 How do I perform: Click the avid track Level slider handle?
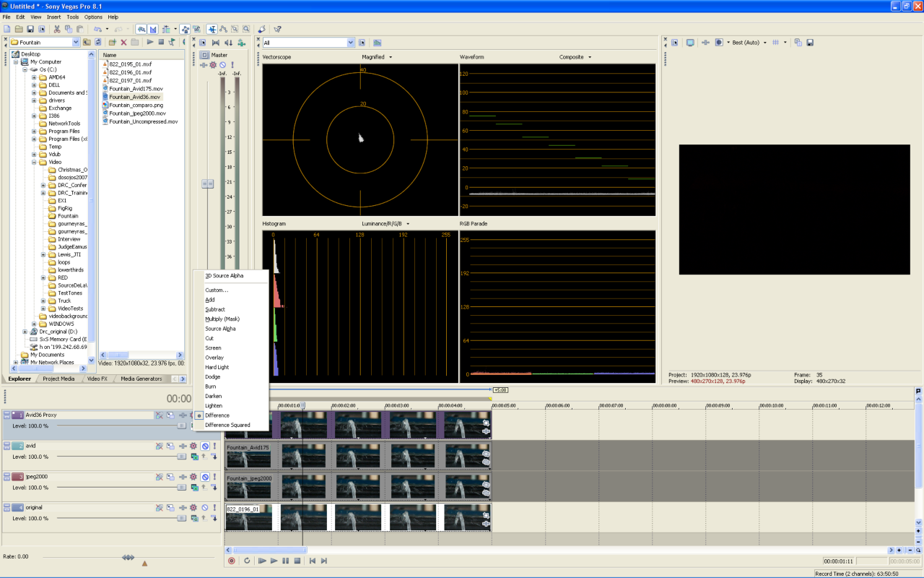coord(182,457)
